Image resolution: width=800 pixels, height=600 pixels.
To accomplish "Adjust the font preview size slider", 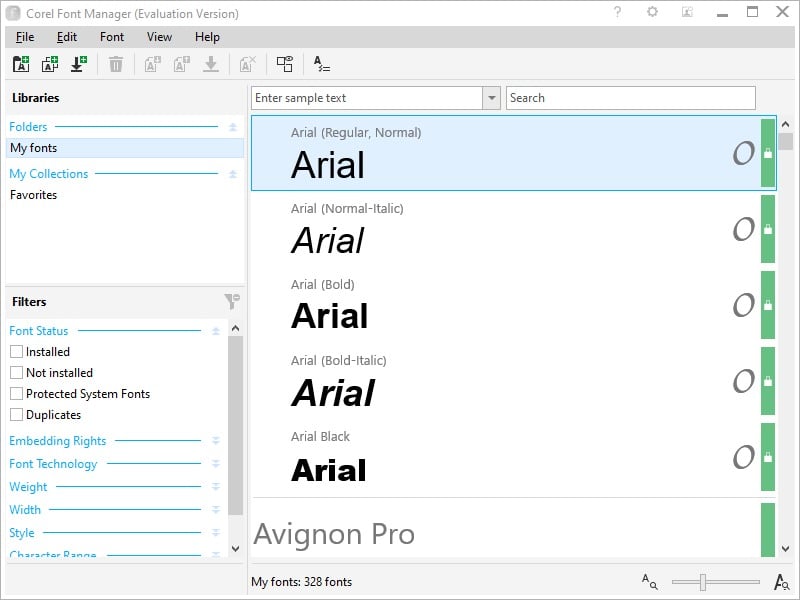I will click(x=703, y=582).
